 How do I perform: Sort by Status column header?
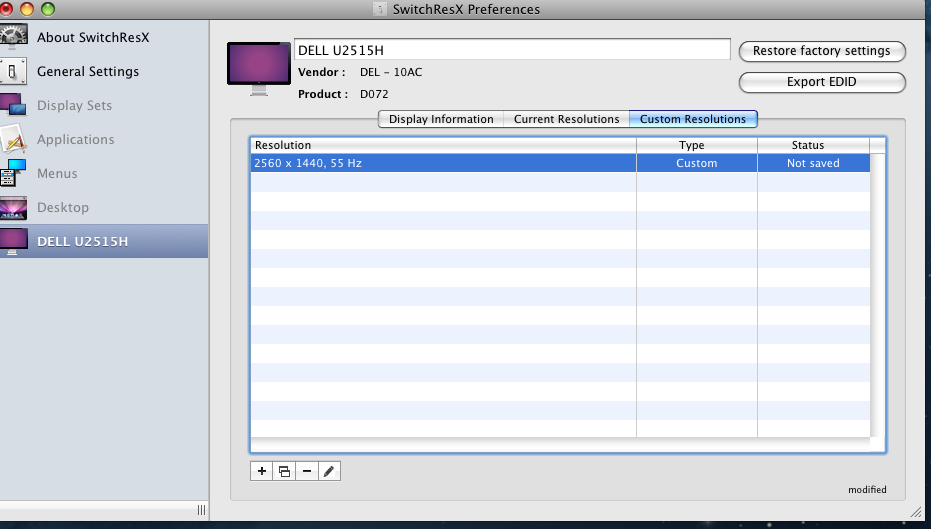(x=813, y=145)
